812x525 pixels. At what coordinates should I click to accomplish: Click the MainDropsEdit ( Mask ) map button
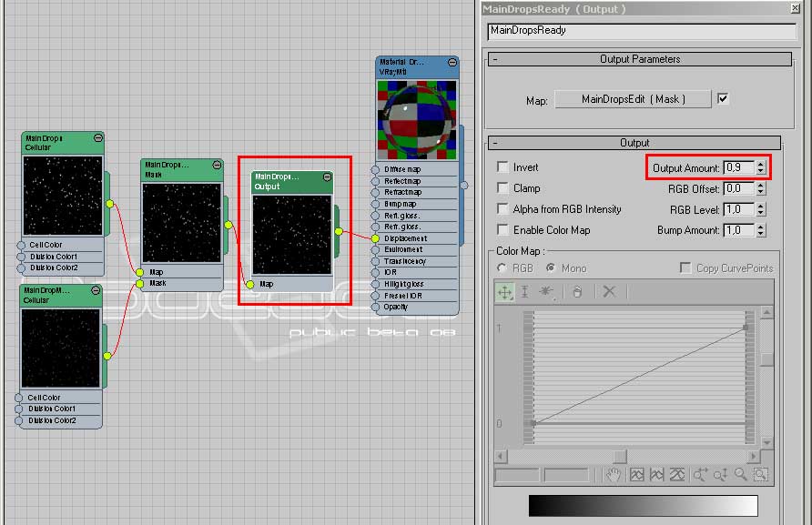pyautogui.click(x=633, y=99)
